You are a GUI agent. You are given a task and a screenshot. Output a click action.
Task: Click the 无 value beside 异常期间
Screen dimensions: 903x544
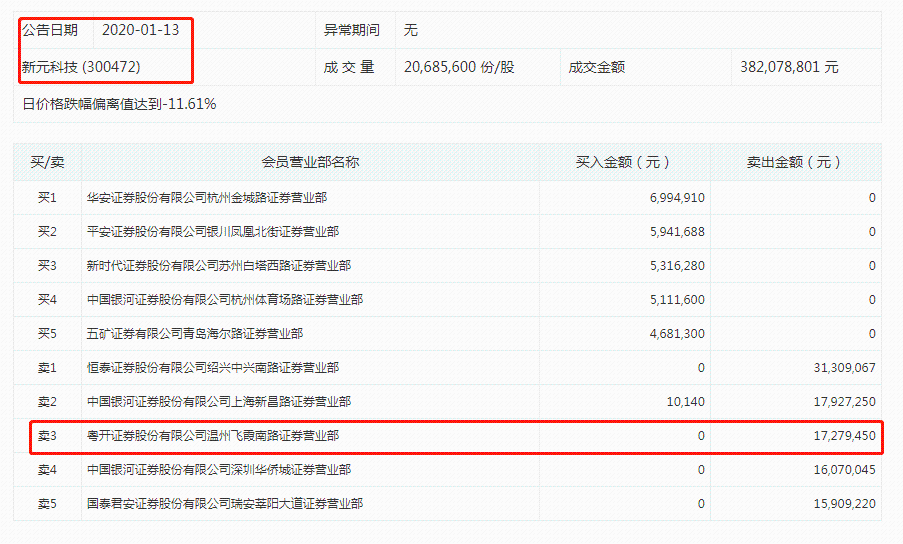pyautogui.click(x=411, y=30)
